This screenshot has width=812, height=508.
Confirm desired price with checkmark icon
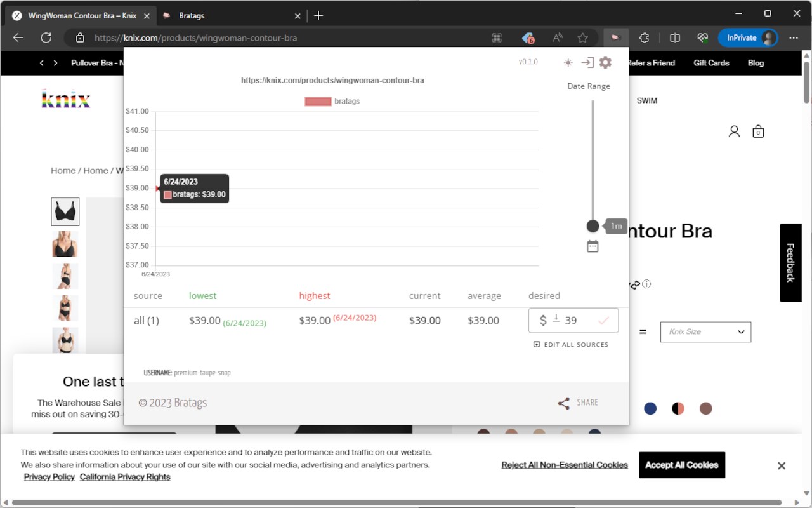point(603,321)
